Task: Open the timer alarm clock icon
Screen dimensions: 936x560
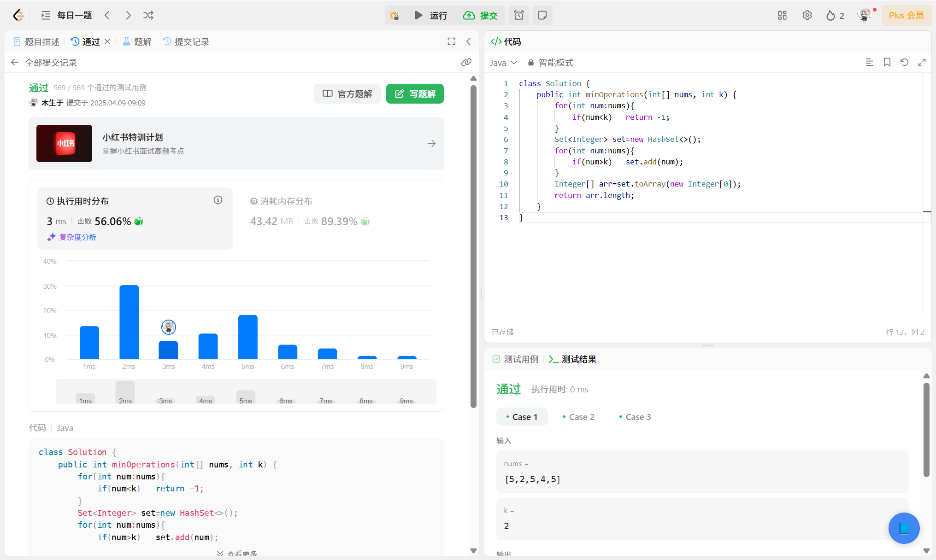Action: click(519, 16)
